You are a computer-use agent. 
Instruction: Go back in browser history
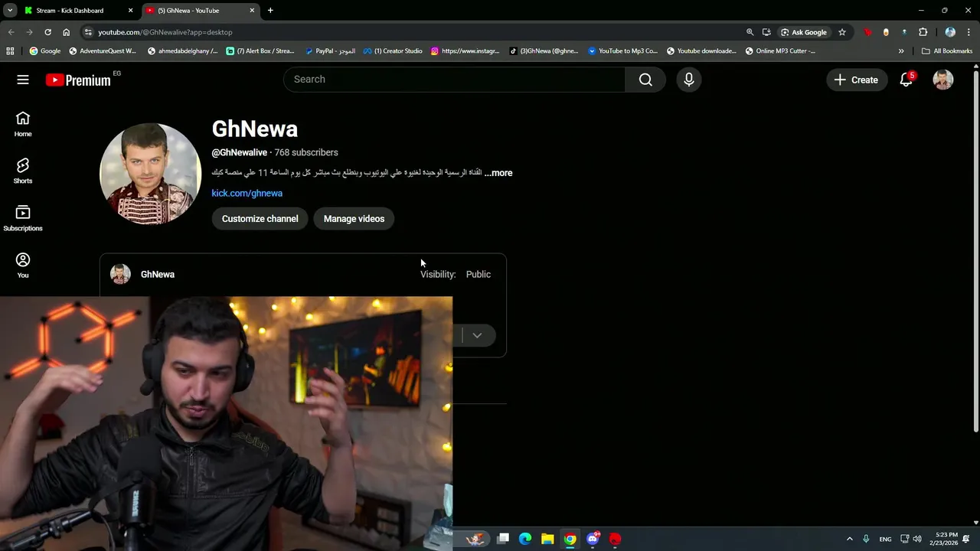[x=11, y=32]
